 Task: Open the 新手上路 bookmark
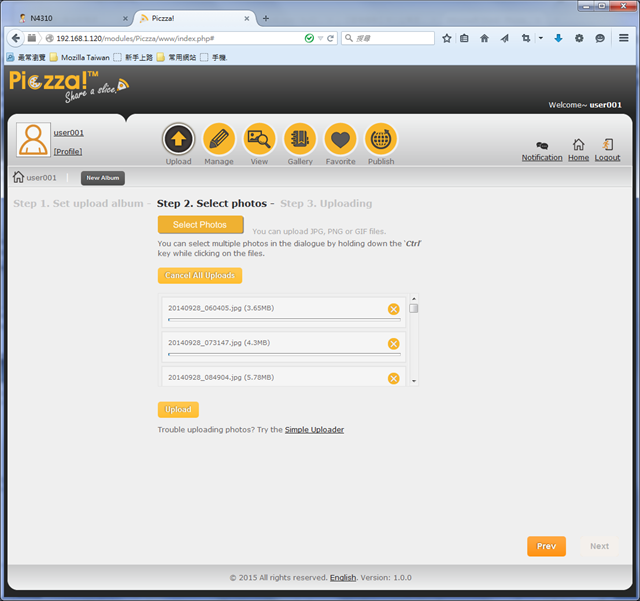(133, 58)
